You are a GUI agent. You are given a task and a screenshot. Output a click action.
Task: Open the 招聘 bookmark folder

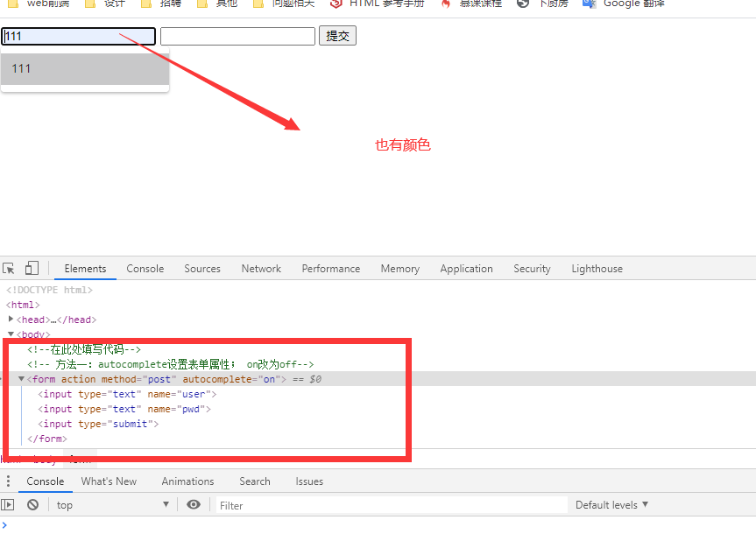161,4
